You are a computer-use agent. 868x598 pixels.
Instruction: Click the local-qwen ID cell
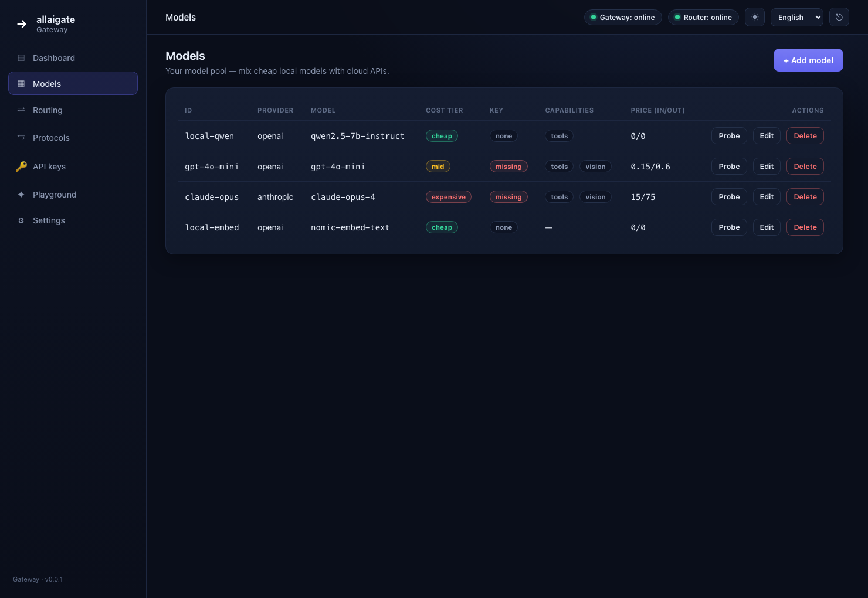click(x=209, y=136)
